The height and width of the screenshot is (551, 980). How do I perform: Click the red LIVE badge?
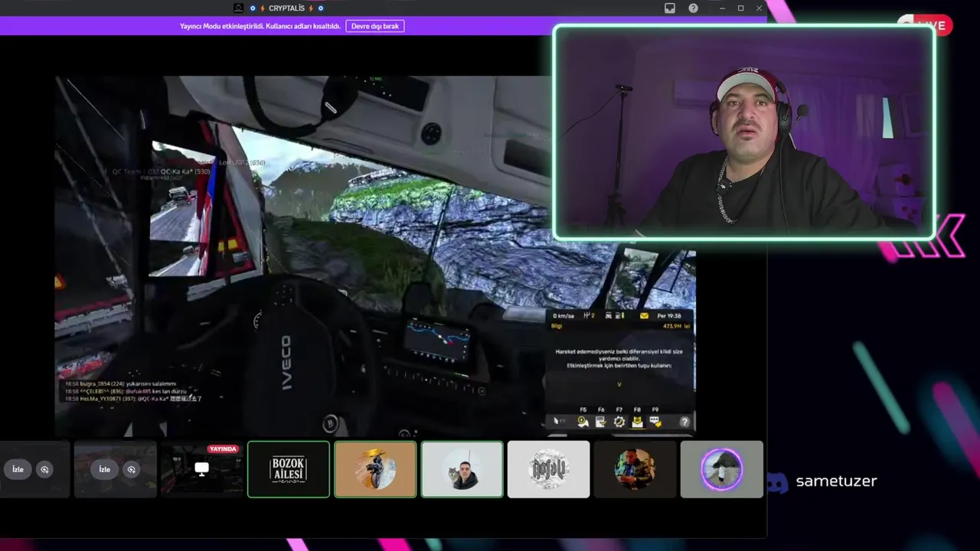click(x=925, y=25)
